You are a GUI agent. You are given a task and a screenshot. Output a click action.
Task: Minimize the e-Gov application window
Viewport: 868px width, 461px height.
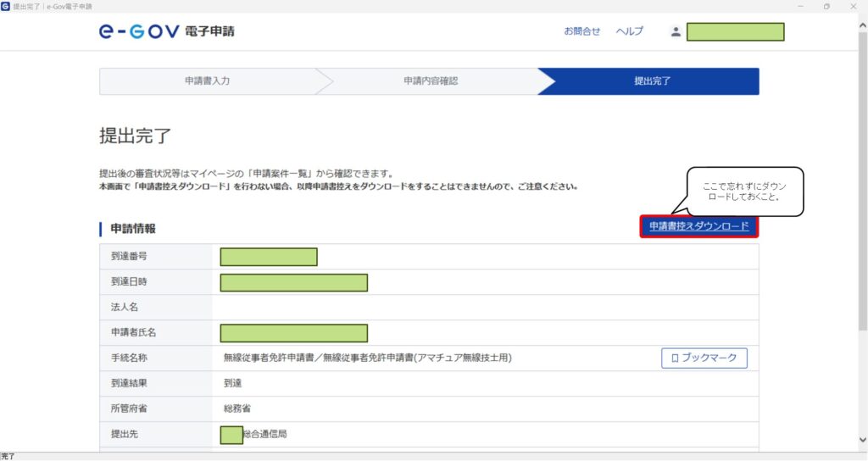tap(798, 6)
